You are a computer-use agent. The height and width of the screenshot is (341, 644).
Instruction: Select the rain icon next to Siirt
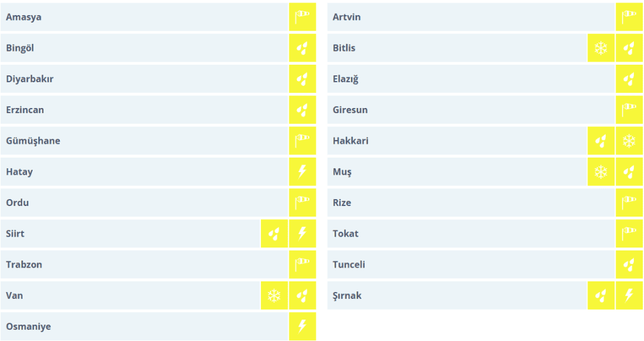[274, 234]
